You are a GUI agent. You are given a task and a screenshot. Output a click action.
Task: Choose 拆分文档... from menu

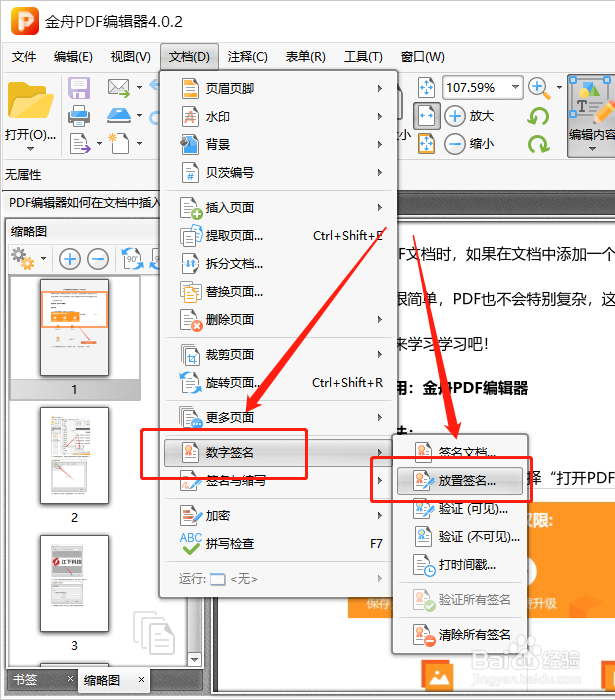279,263
